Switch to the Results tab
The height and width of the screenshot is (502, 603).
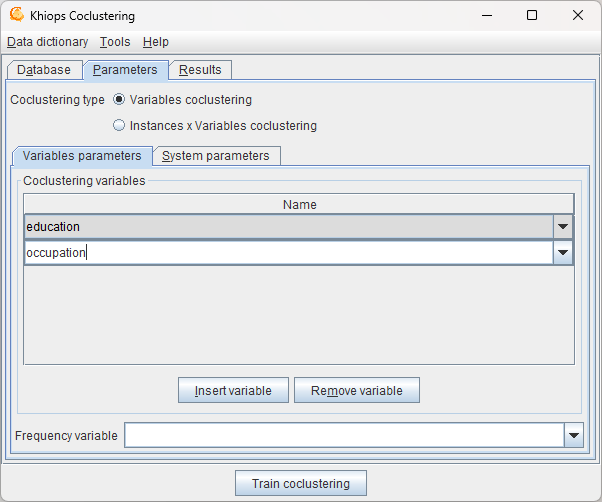pyautogui.click(x=200, y=70)
